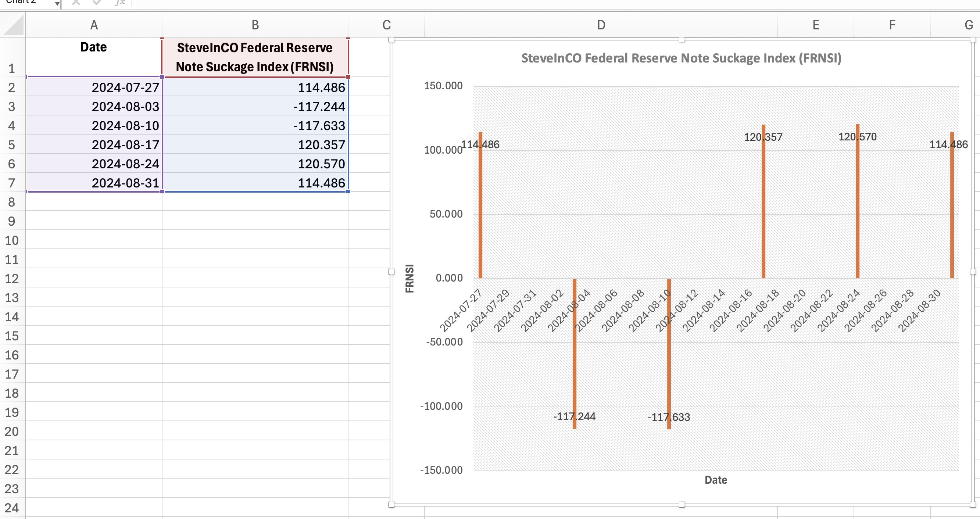Viewport: 980px width, 519px height.
Task: Click the 150.000 axis label
Action: coord(443,86)
